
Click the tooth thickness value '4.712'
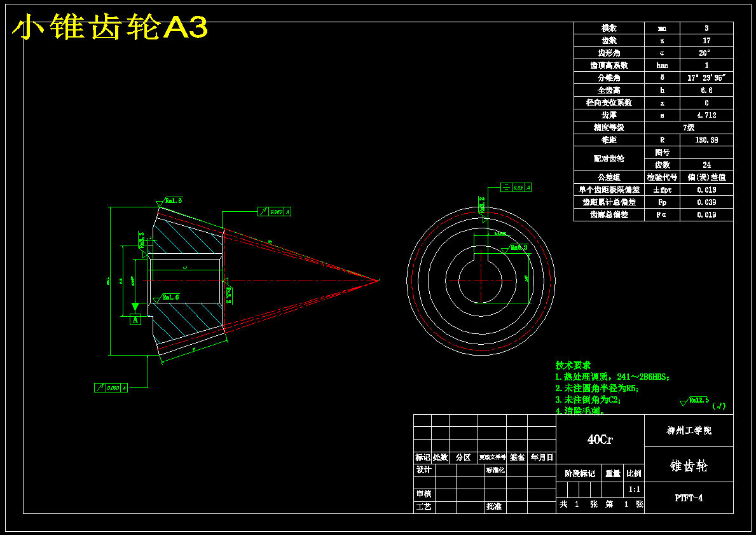[706, 115]
